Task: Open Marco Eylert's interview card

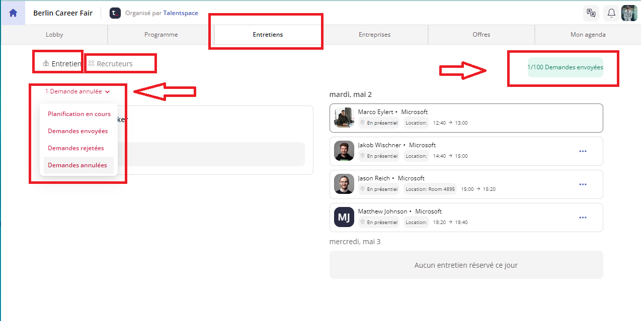Action: pos(466,118)
